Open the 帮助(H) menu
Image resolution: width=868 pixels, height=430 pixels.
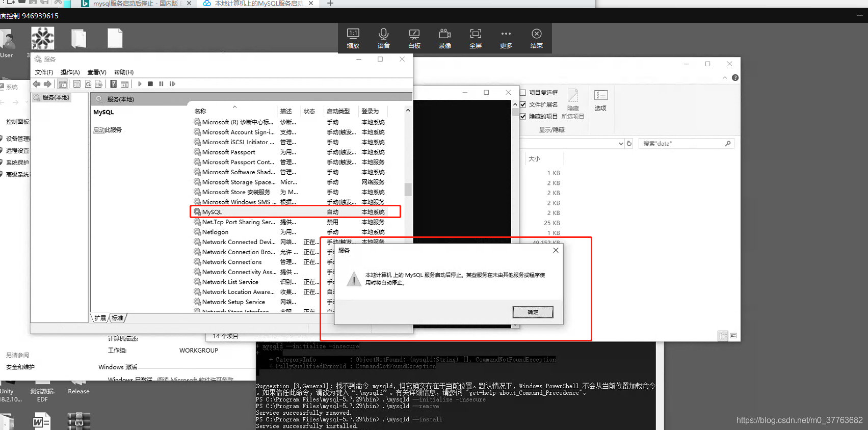coord(124,72)
